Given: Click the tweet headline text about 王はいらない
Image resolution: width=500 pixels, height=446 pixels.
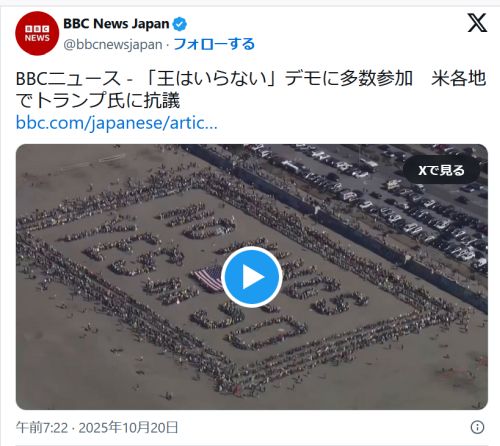Looking at the screenshot, I should point(251,89).
